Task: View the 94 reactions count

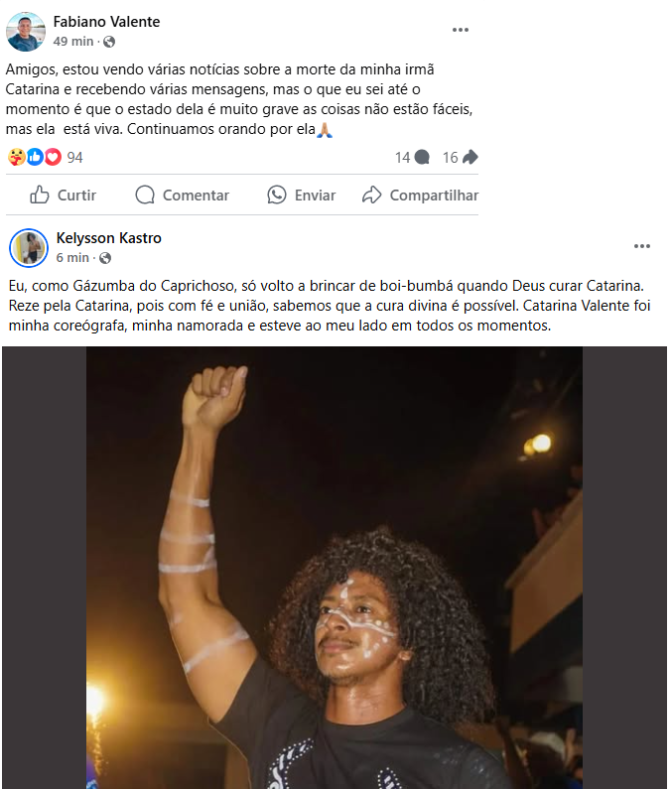Action: [74, 158]
